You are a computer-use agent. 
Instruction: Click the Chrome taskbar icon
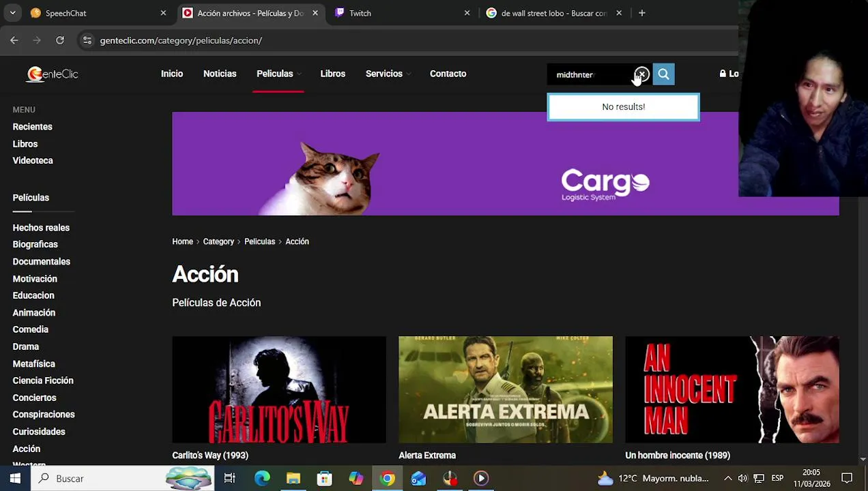pyautogui.click(x=388, y=478)
